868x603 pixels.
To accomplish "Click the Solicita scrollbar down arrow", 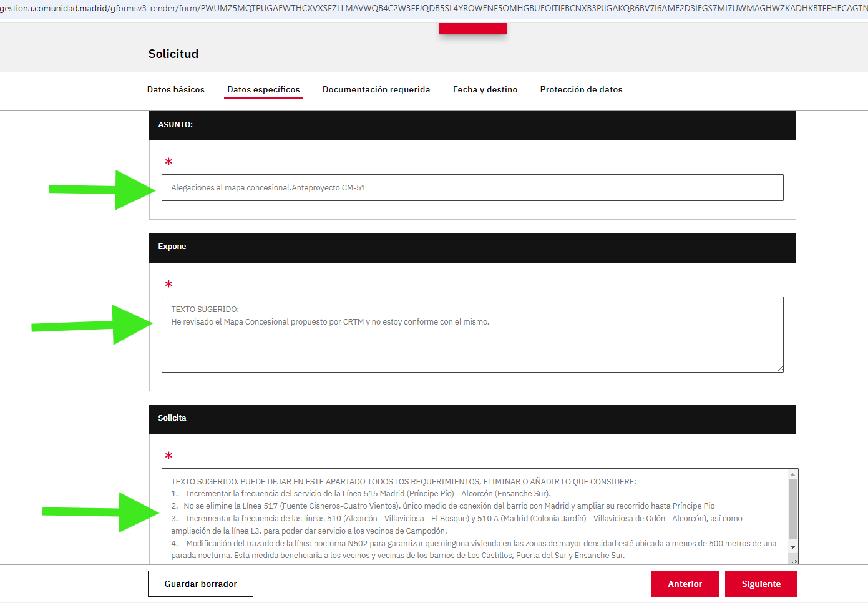I will coord(792,547).
